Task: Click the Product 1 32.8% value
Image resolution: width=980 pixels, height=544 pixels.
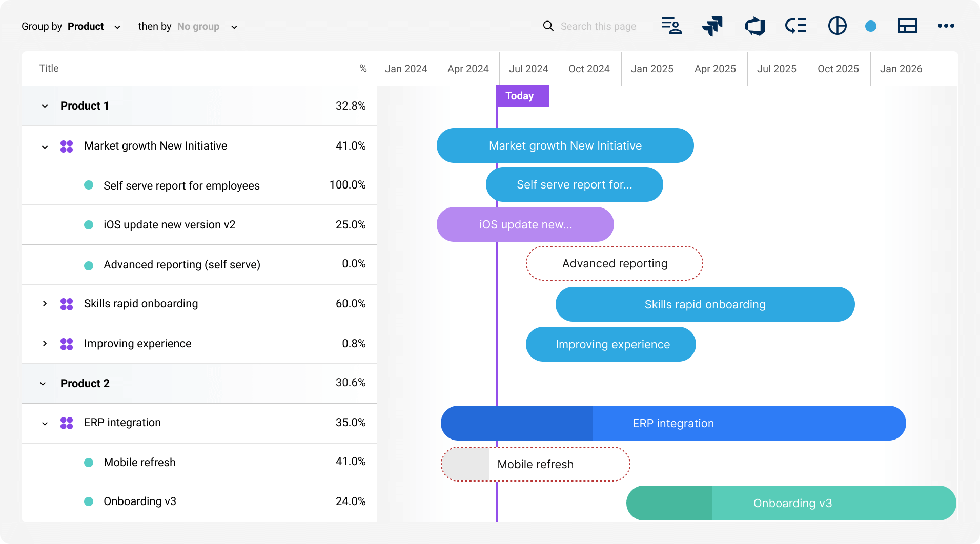Action: point(351,106)
